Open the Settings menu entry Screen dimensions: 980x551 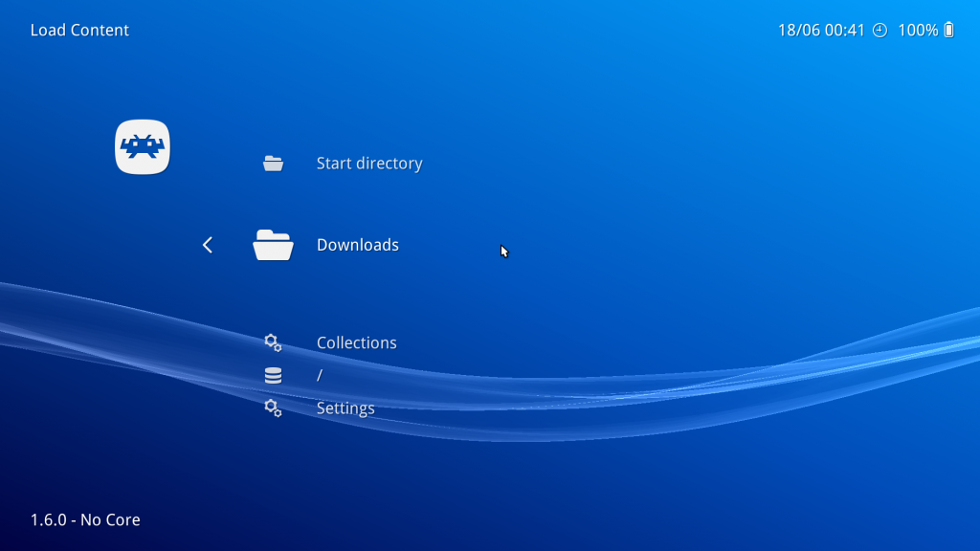345,408
